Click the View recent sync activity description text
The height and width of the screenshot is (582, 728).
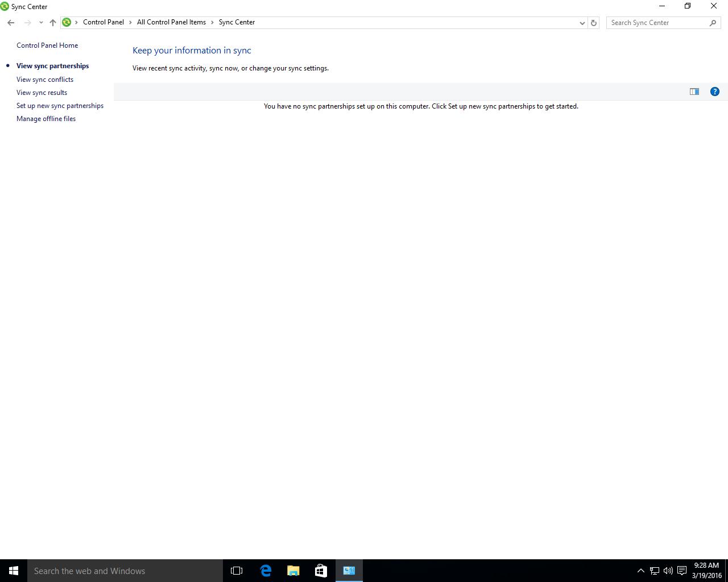click(x=230, y=68)
